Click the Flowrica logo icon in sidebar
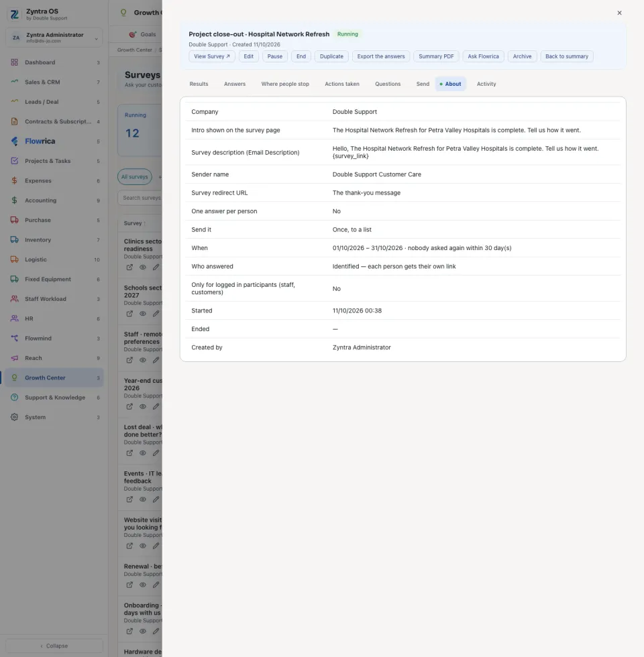This screenshot has height=657, width=644. click(x=14, y=141)
